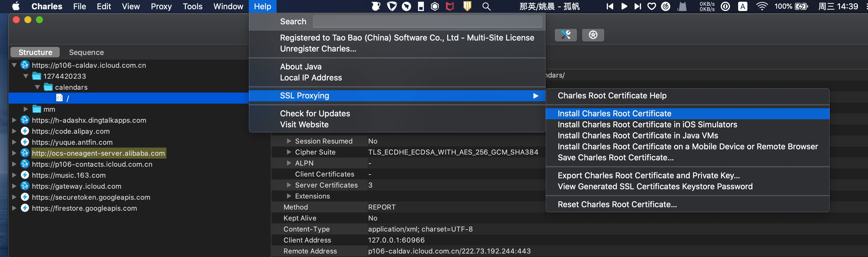This screenshot has width=868, height=257.
Task: Expand securetoken.googleapis.com host
Action: (x=14, y=197)
